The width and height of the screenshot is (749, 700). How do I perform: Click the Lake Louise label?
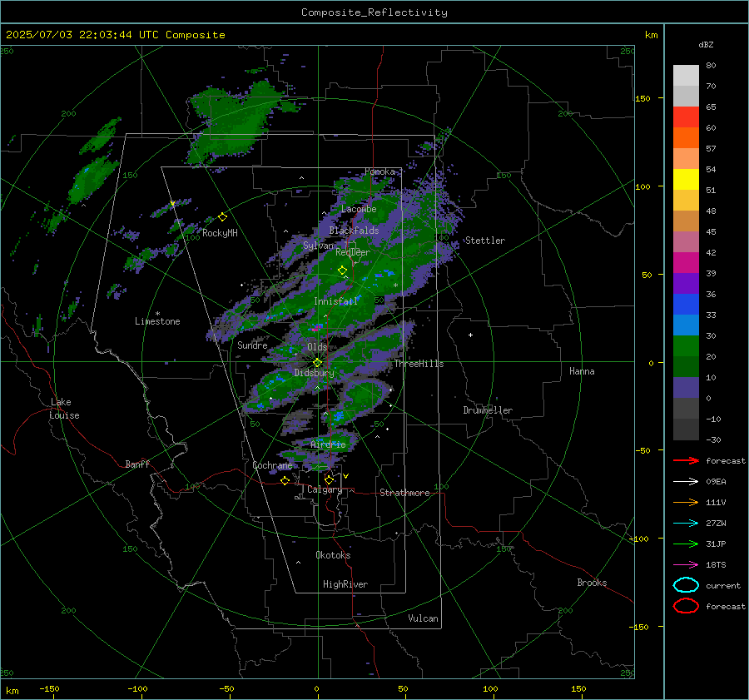64,409
